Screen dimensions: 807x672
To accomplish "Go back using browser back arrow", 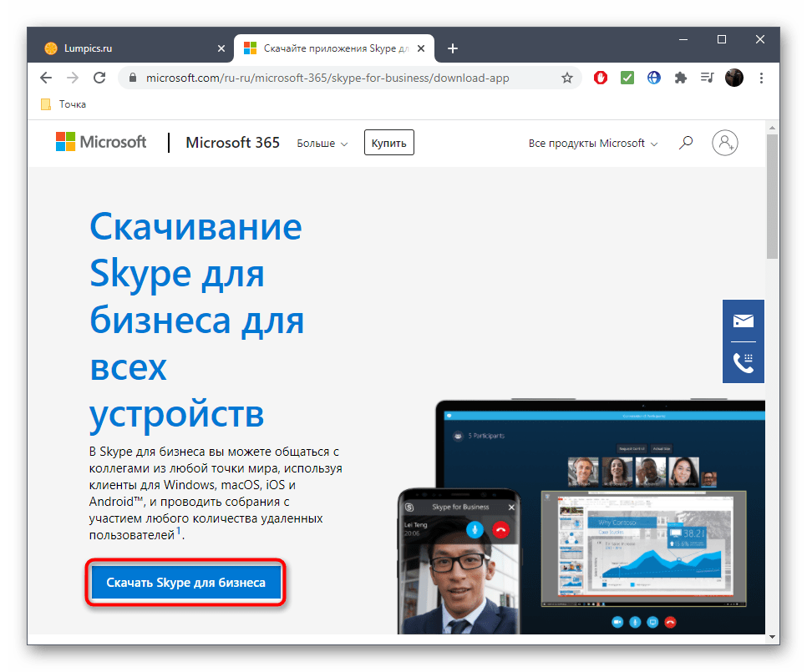I will pos(46,78).
